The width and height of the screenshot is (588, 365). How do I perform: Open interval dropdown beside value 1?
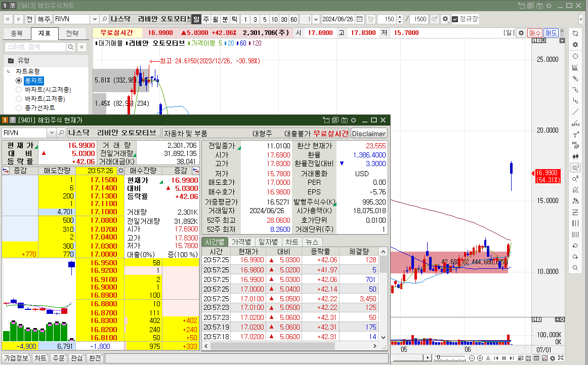[x=316, y=19]
